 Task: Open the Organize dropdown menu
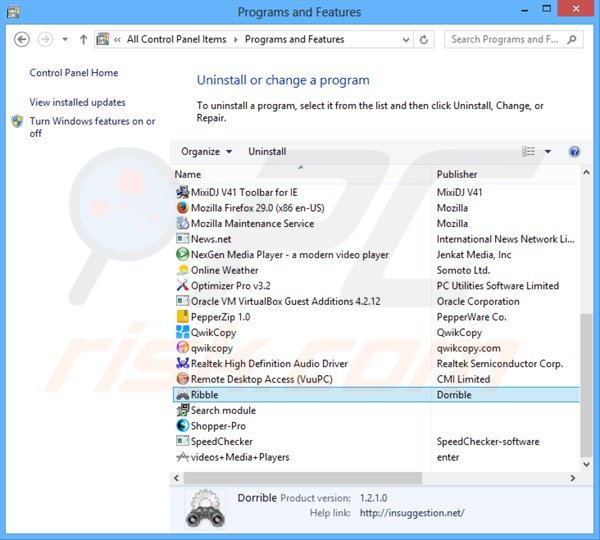click(x=206, y=152)
